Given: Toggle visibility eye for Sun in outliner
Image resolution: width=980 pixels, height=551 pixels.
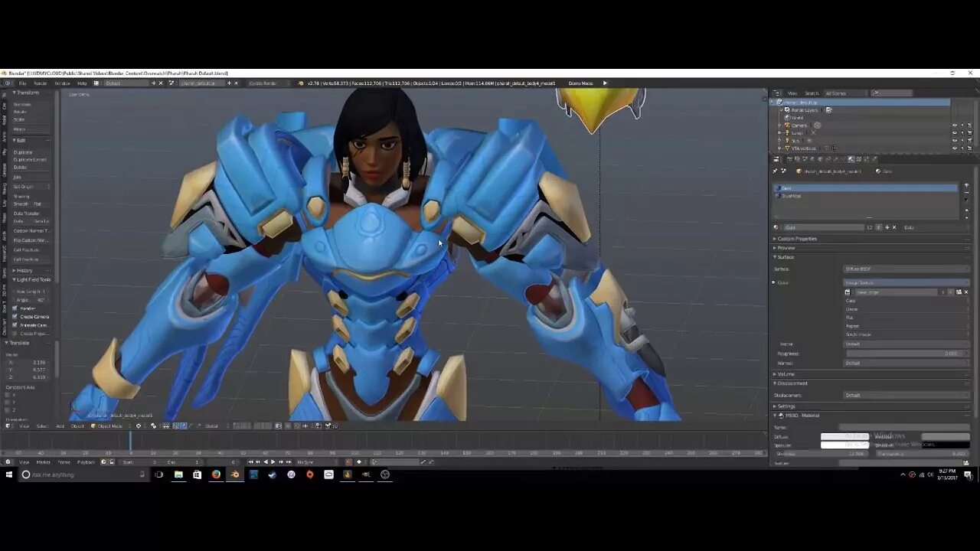Looking at the screenshot, I should click(955, 141).
